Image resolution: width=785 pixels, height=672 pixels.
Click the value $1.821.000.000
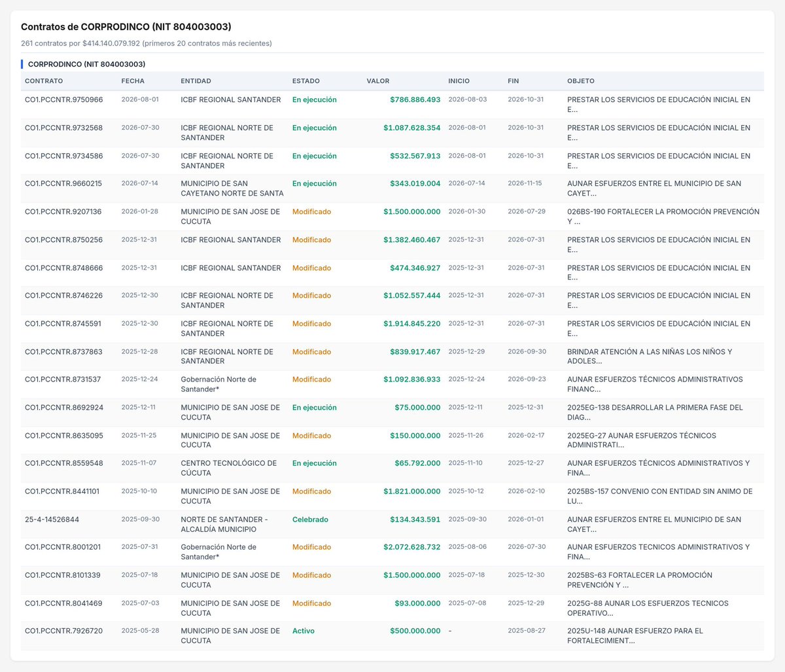tap(412, 491)
